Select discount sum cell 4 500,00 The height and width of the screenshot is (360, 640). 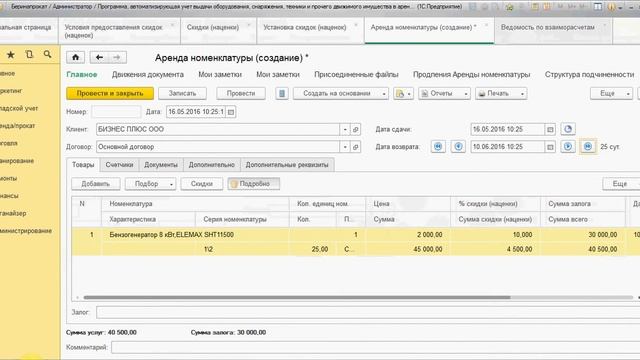[496, 249]
